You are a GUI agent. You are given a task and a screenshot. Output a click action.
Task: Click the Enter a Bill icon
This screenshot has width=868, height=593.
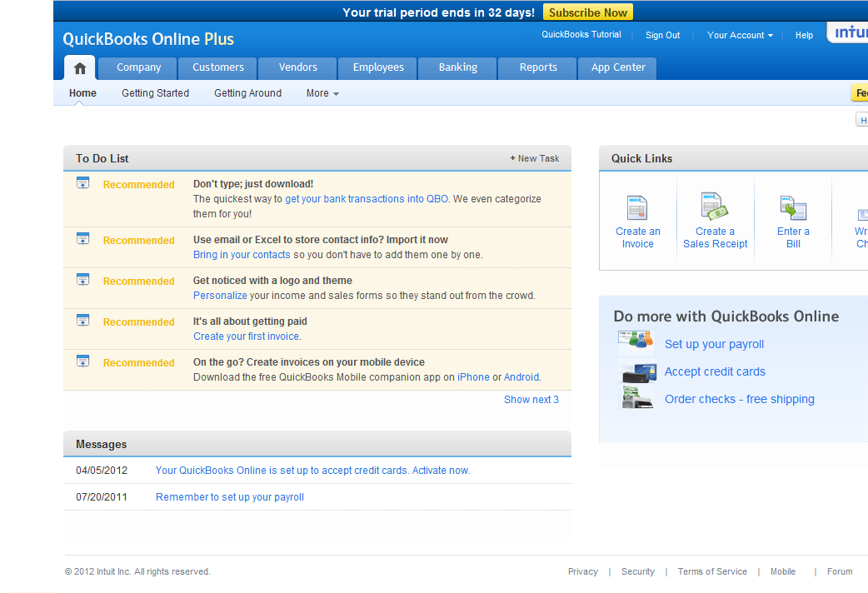793,207
